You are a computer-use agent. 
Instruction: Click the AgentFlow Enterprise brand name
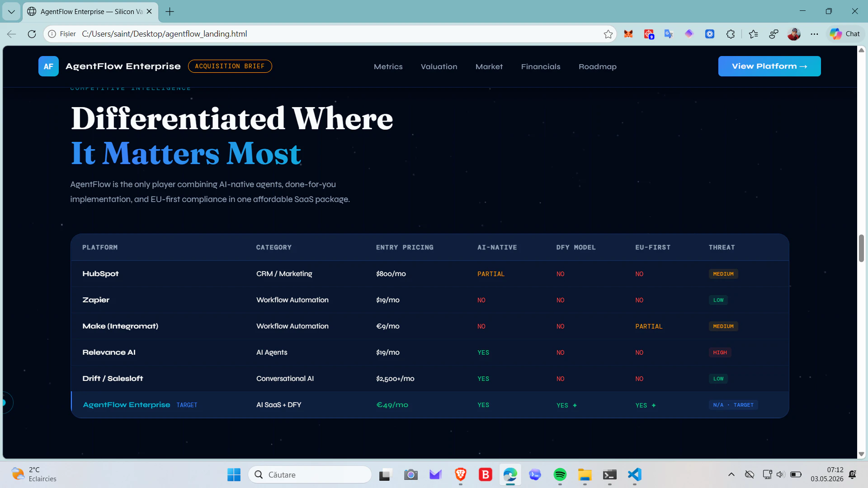(x=123, y=66)
